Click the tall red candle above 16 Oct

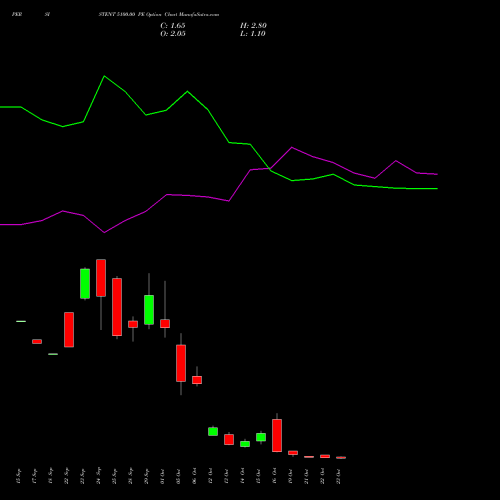(277, 435)
